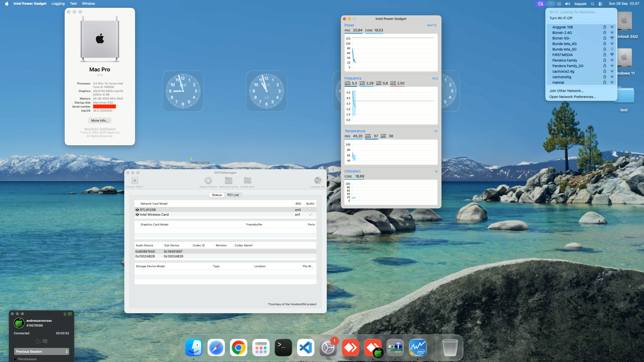Toggle the Builtin checkbox for Intel Wireless Card

tap(311, 214)
